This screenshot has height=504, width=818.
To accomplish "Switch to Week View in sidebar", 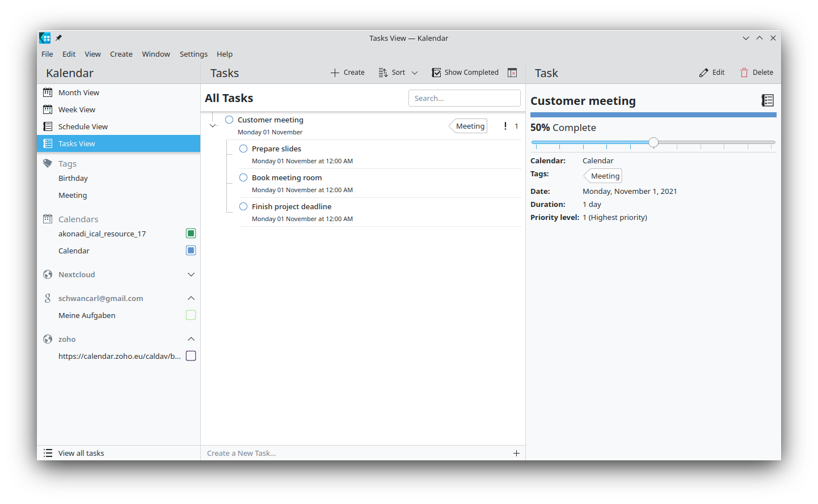I will point(77,109).
